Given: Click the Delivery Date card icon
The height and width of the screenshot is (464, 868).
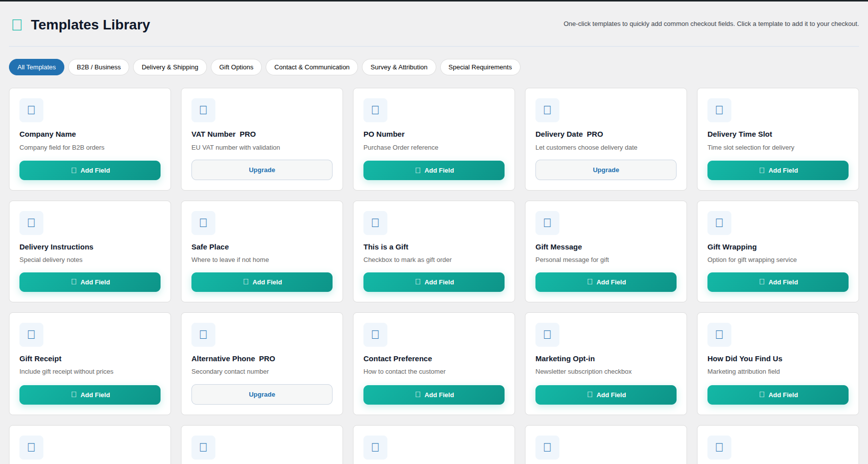Looking at the screenshot, I should (x=547, y=110).
